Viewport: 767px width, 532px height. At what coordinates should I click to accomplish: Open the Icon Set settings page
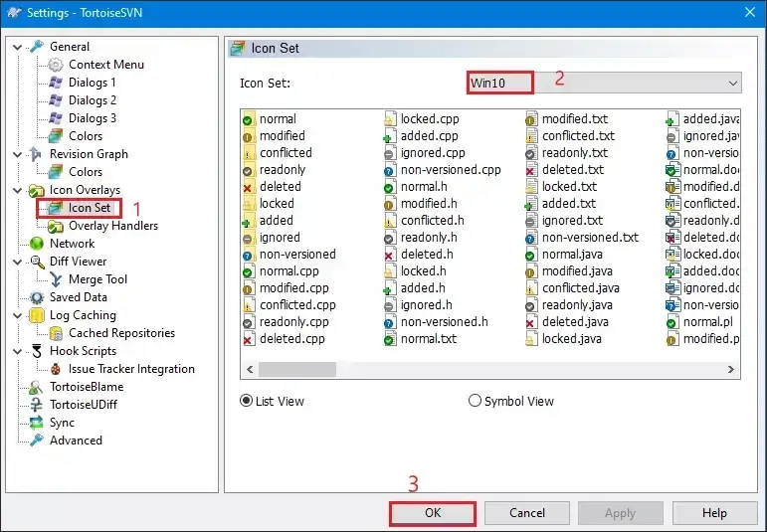(90, 208)
